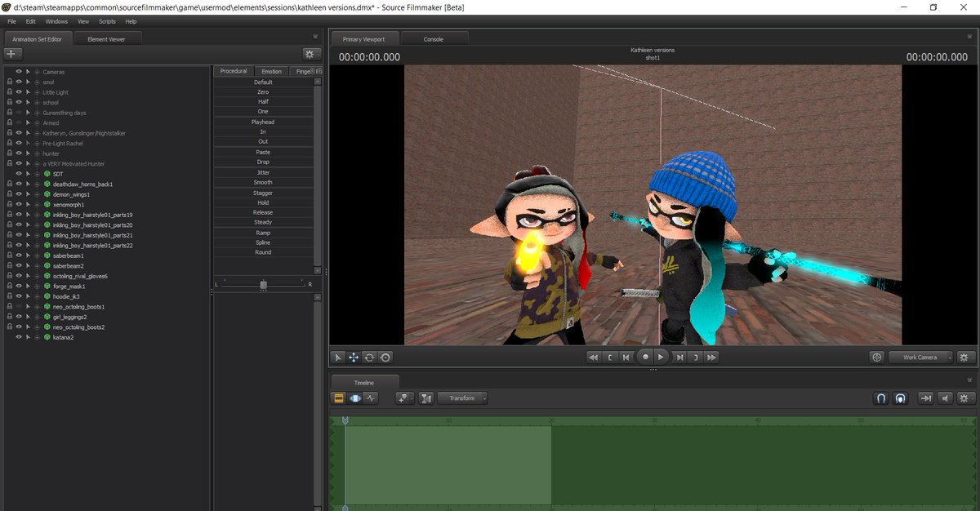Activate the move manipulator tool
The width and height of the screenshot is (980, 511).
point(354,357)
